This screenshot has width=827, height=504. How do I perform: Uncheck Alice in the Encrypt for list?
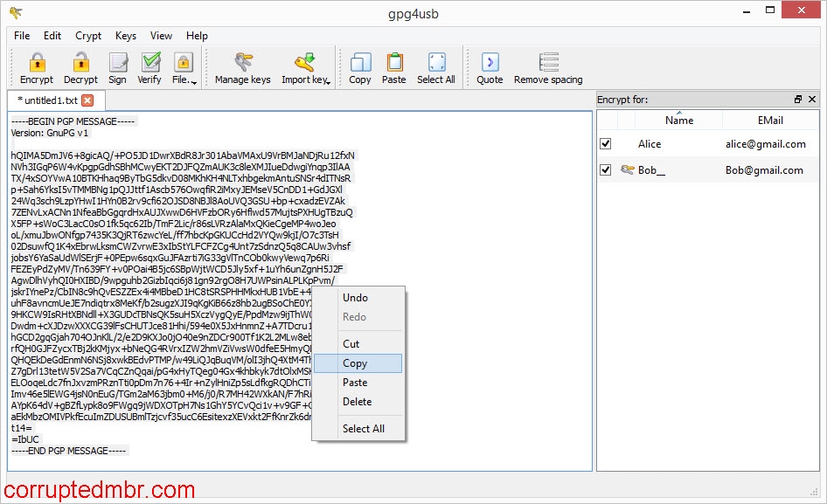point(606,143)
